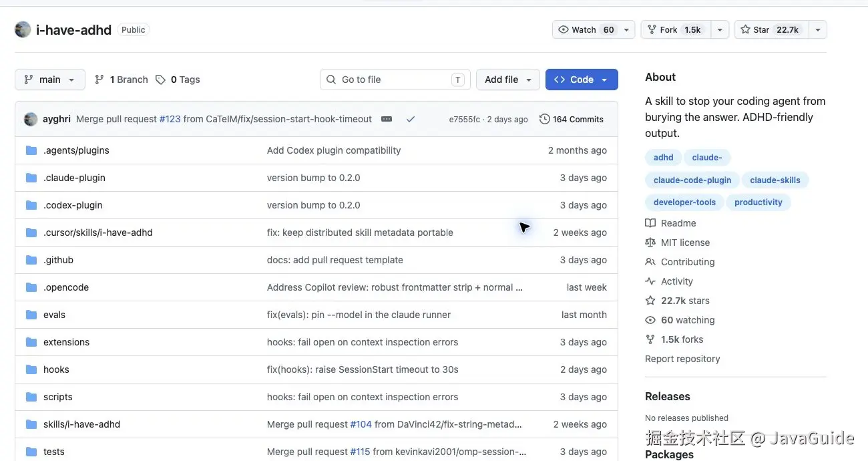Click the folder icon for hooks
This screenshot has width=868, height=461.
coord(31,369)
